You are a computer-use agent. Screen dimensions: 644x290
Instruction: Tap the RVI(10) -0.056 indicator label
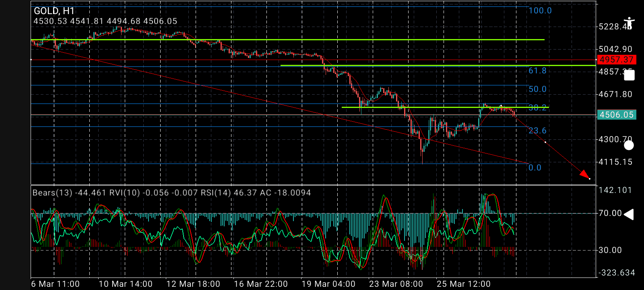pyautogui.click(x=154, y=193)
